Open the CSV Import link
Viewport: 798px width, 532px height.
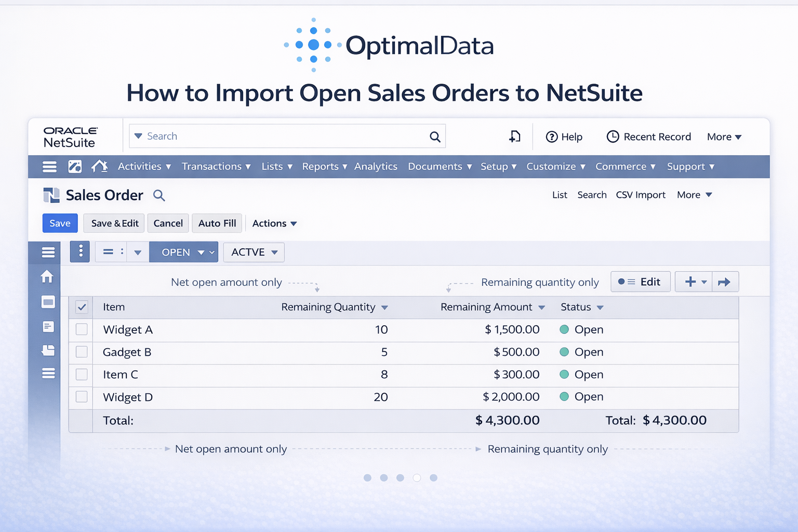[640, 195]
